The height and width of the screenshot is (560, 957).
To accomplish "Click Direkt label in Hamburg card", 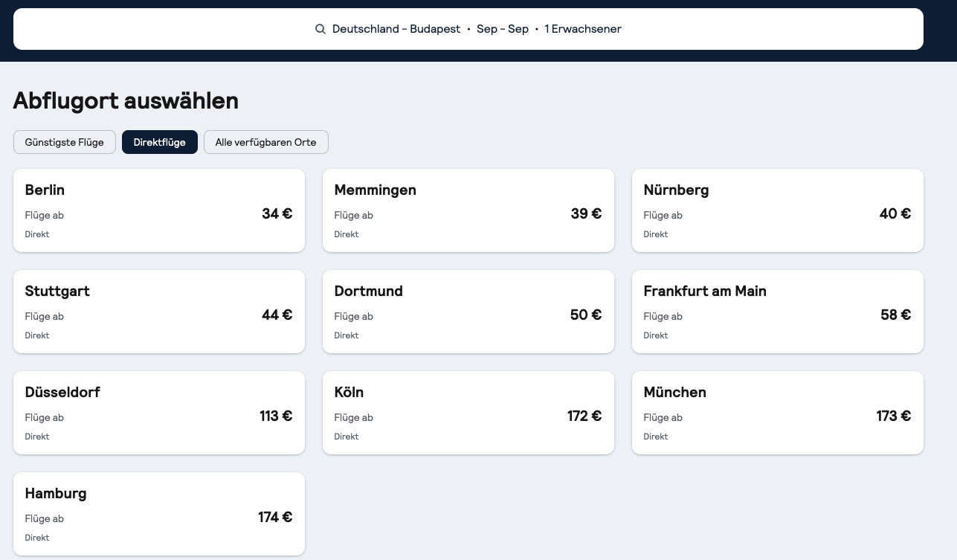I will [x=37, y=538].
